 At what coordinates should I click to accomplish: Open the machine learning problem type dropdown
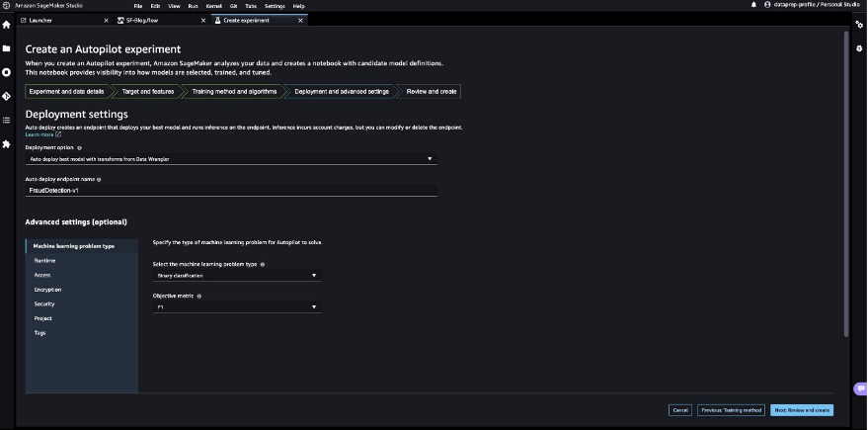click(237, 276)
